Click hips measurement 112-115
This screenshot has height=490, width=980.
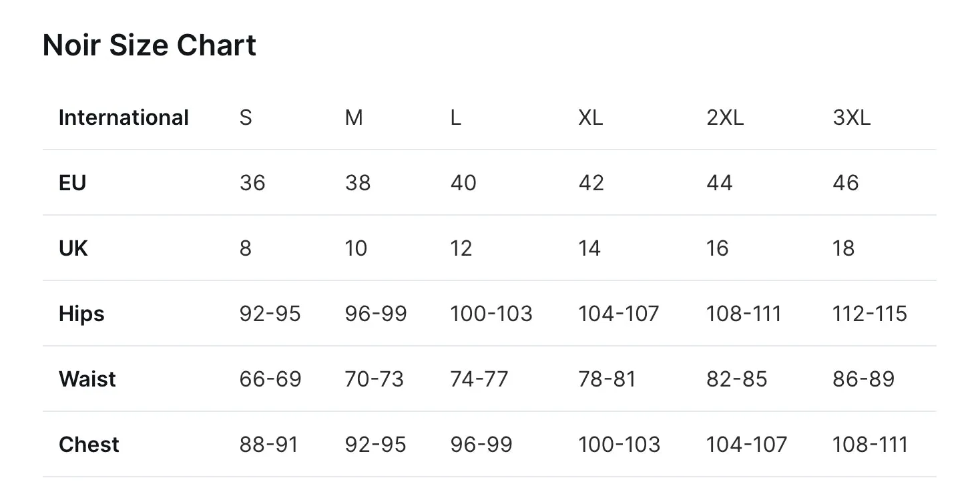tap(870, 314)
